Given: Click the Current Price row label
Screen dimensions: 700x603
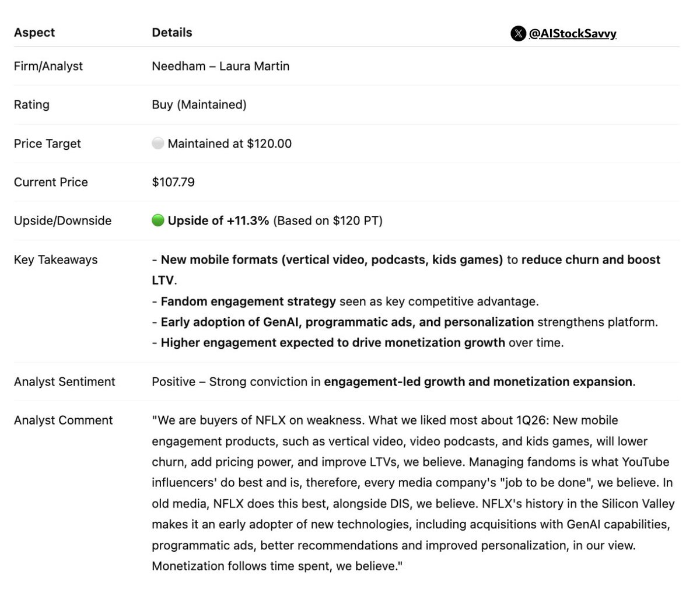Looking at the screenshot, I should click(51, 182).
